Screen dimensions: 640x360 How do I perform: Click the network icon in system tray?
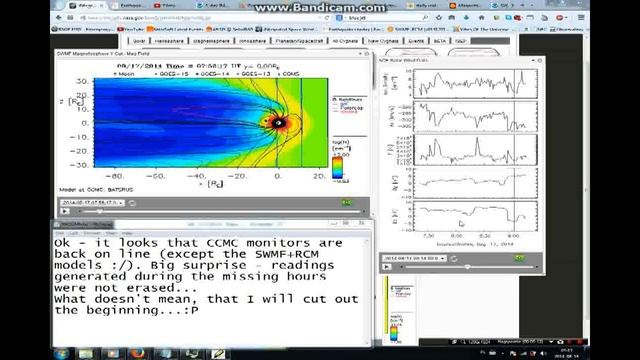523,353
